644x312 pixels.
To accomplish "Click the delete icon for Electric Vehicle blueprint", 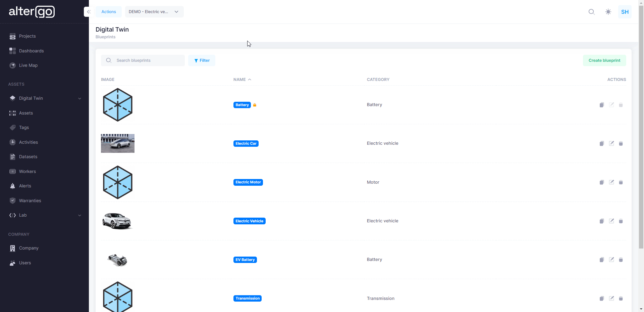I will [x=621, y=221].
